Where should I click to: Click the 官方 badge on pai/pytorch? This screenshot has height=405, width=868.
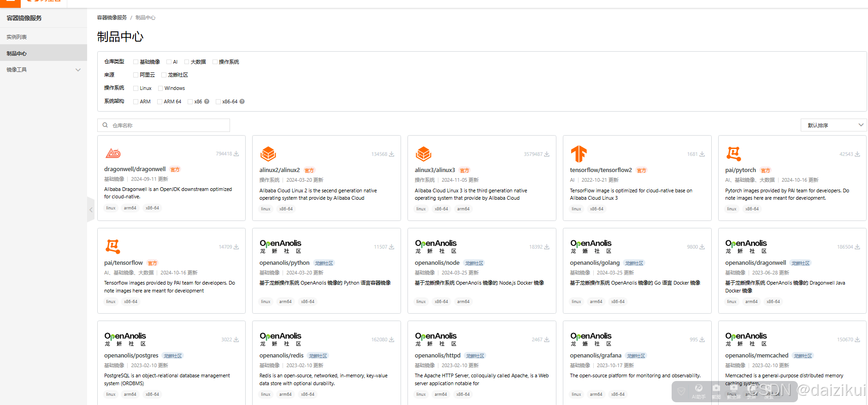point(766,170)
